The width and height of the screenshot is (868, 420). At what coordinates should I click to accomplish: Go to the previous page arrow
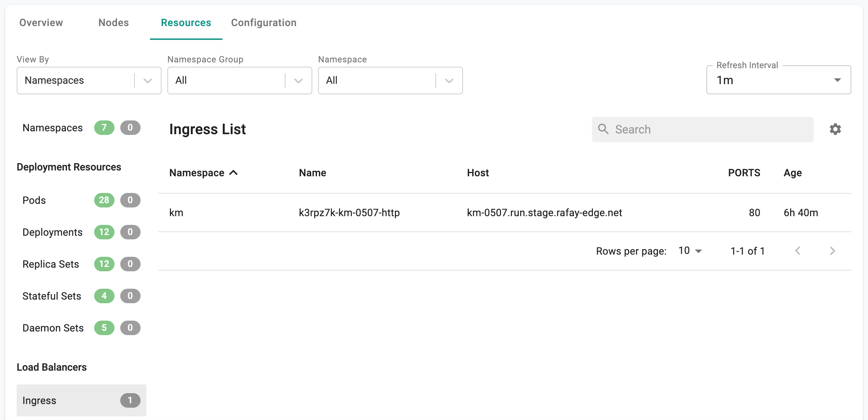tap(798, 251)
